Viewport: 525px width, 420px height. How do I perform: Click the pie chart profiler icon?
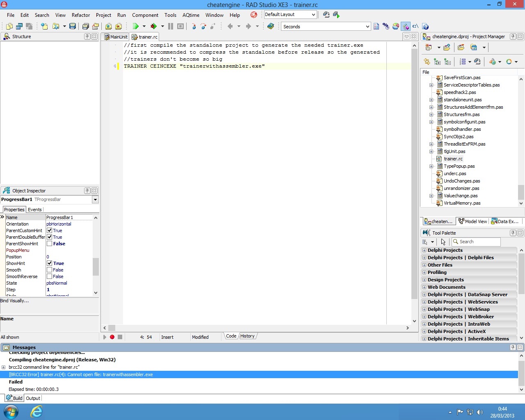coord(395,26)
